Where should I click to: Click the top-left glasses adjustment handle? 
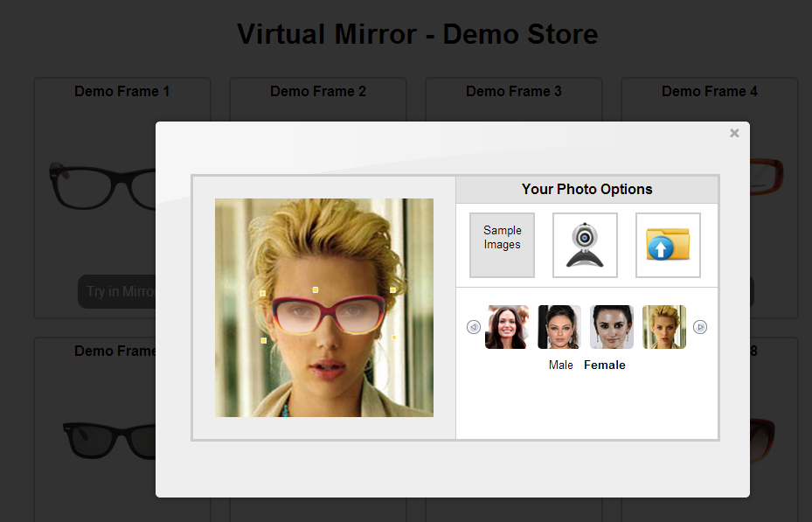(x=262, y=293)
